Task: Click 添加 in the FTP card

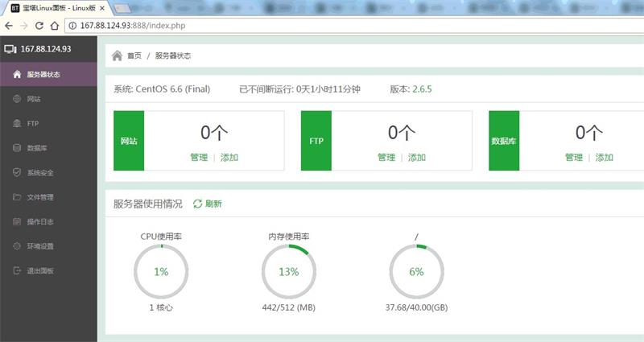Action: 417,157
